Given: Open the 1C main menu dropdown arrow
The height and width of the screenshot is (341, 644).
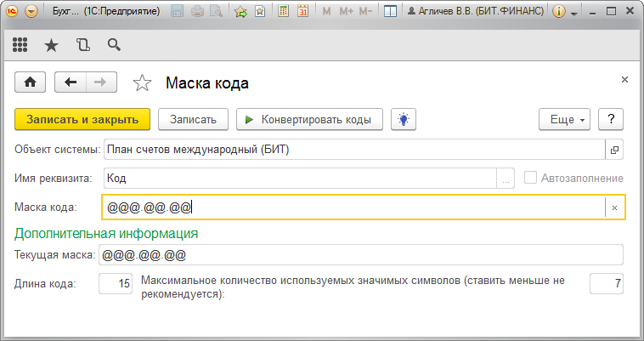Looking at the screenshot, I should [31, 12].
